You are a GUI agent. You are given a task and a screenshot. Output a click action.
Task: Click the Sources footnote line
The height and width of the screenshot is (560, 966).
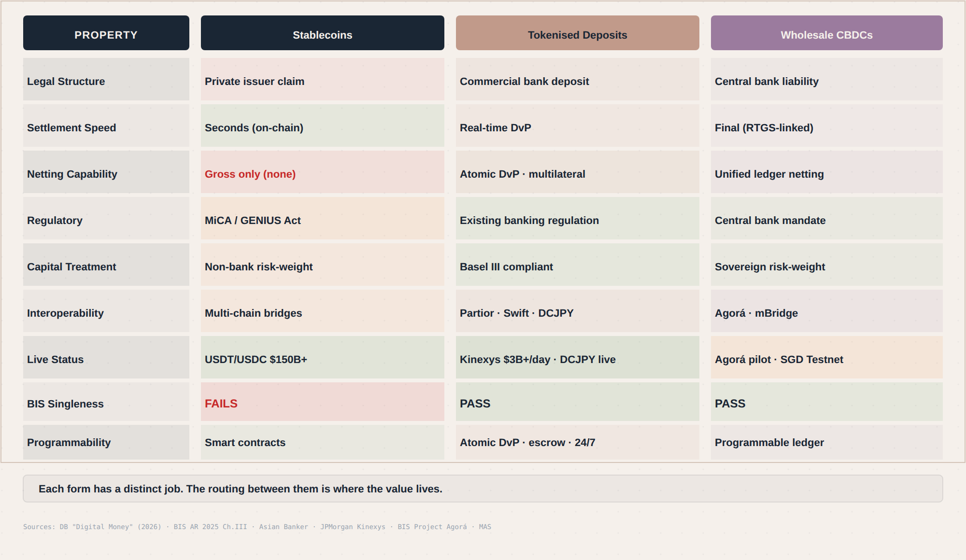[257, 527]
